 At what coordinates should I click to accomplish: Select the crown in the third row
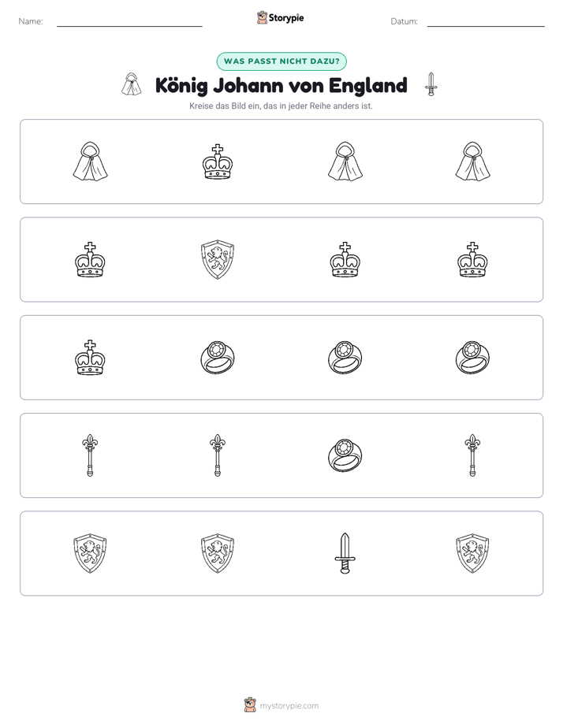coord(90,358)
